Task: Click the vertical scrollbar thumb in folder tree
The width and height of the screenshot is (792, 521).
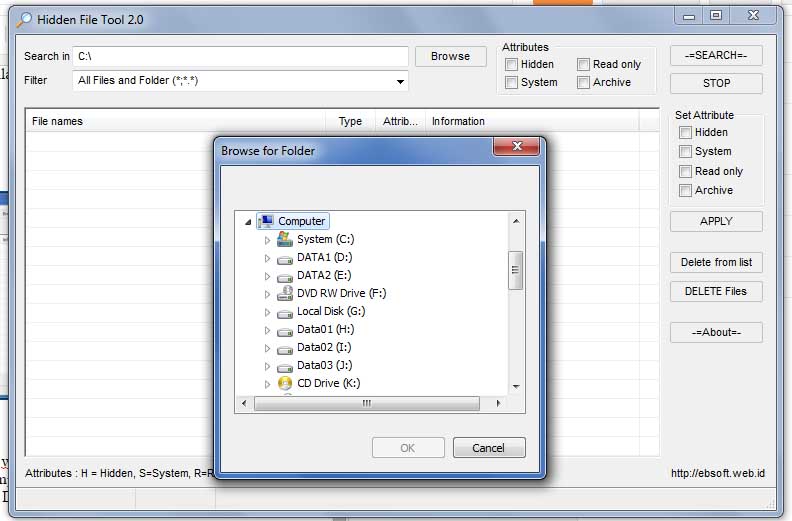Action: click(515, 270)
